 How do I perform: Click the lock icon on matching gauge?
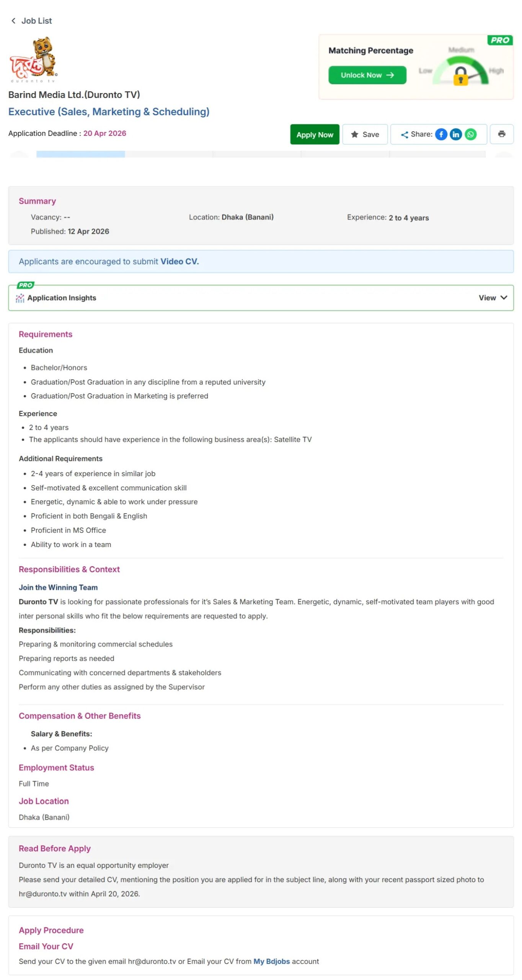[x=460, y=76]
